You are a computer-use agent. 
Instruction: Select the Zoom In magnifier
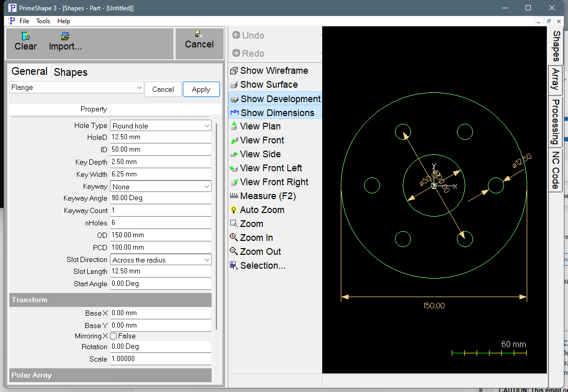click(x=234, y=238)
